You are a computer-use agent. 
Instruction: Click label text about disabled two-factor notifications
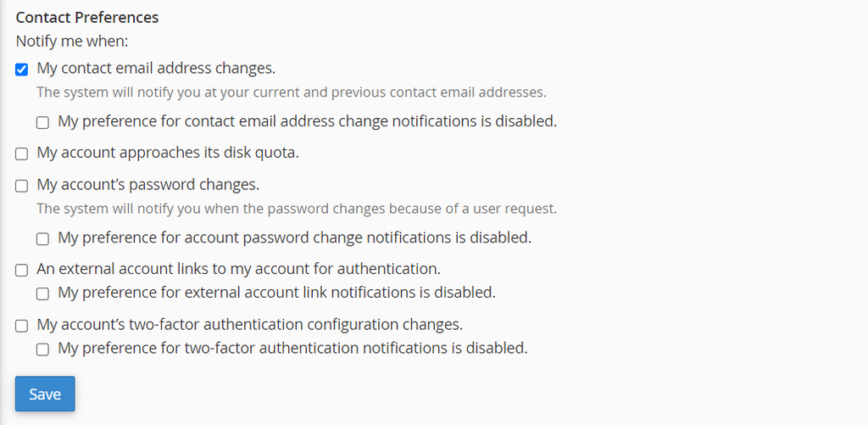pyautogui.click(x=292, y=348)
